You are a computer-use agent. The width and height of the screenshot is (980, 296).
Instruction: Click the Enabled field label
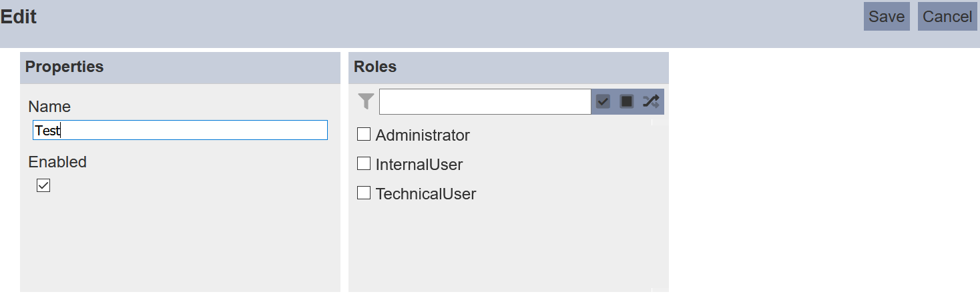coord(57,162)
